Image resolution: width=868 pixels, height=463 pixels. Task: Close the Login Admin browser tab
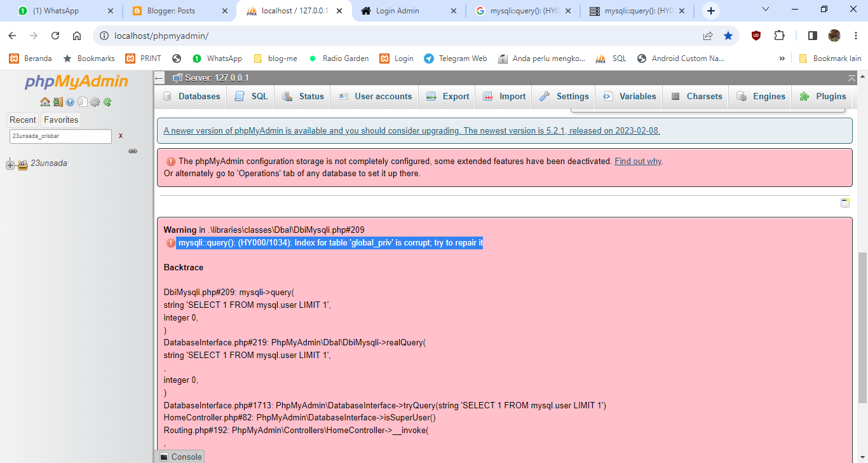453,11
